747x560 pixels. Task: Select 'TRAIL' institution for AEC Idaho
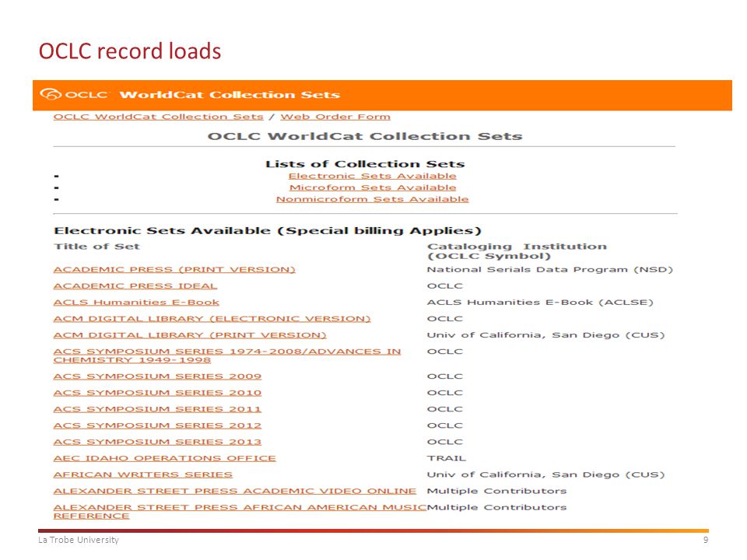point(447,458)
